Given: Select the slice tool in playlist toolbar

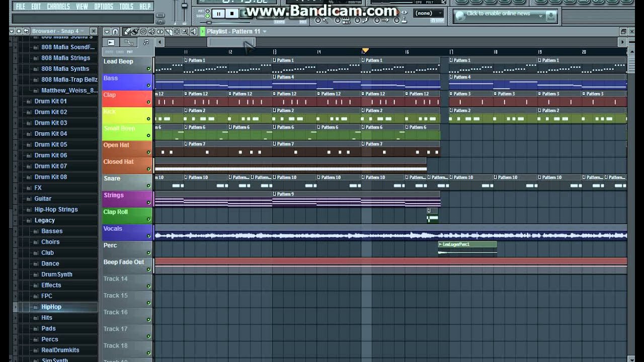Looking at the screenshot, I should click(x=169, y=32).
